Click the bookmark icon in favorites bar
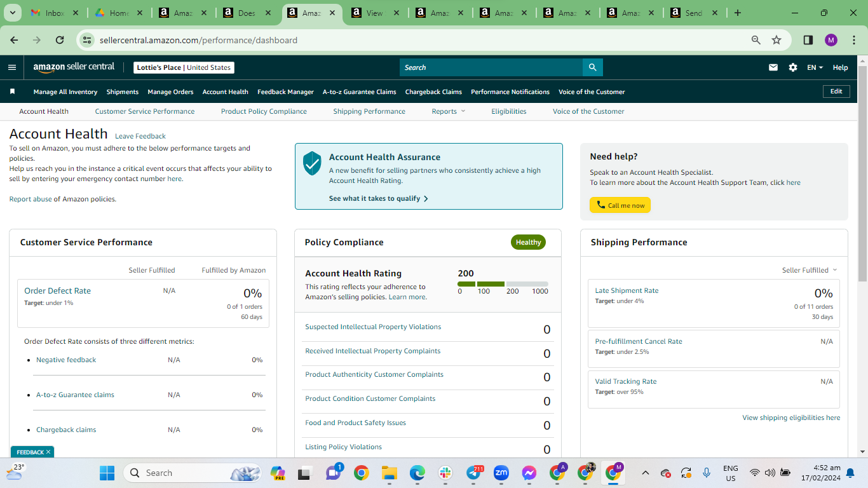868x488 pixels. 12,91
